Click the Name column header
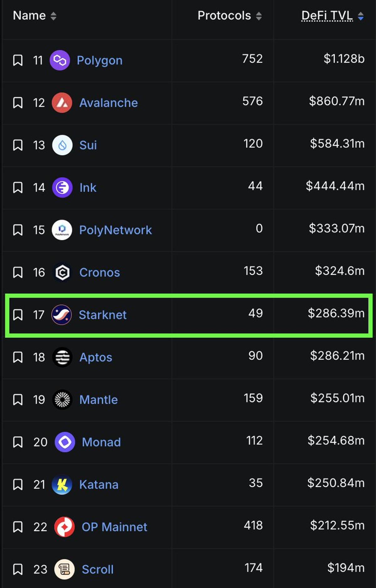The width and height of the screenshot is (376, 588). click(30, 15)
